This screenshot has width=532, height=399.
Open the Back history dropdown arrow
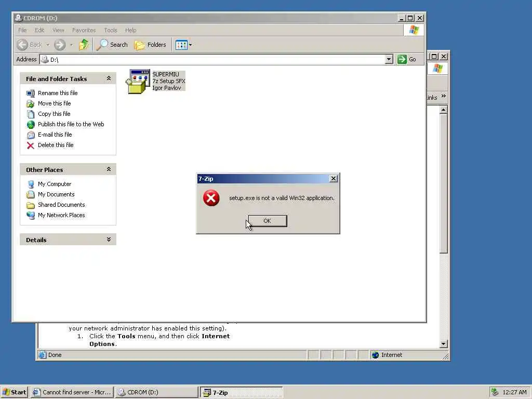point(48,45)
